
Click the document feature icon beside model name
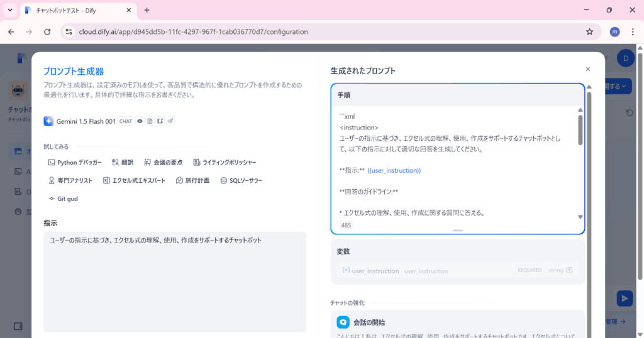tap(150, 121)
